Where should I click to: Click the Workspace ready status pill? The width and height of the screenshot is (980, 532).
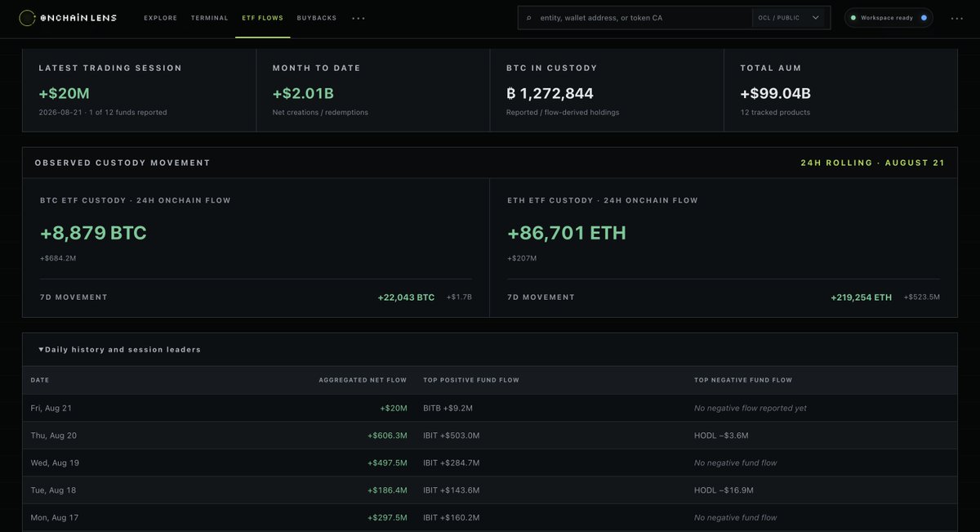(x=889, y=18)
